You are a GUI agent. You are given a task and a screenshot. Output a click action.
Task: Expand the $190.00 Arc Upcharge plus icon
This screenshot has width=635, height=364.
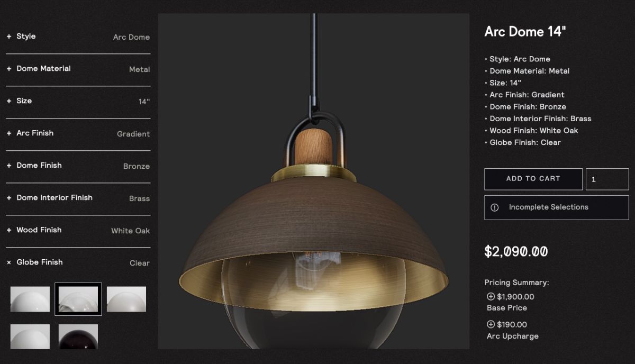click(x=491, y=324)
